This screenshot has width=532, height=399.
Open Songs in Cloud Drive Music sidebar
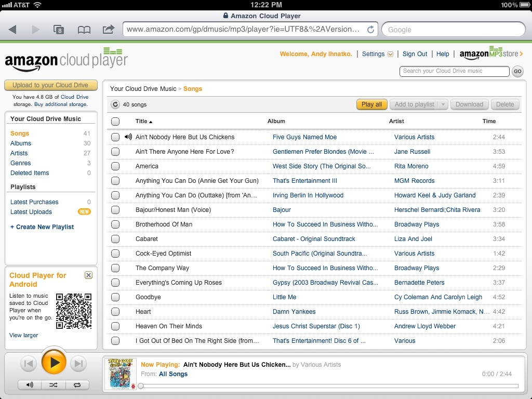tap(20, 134)
